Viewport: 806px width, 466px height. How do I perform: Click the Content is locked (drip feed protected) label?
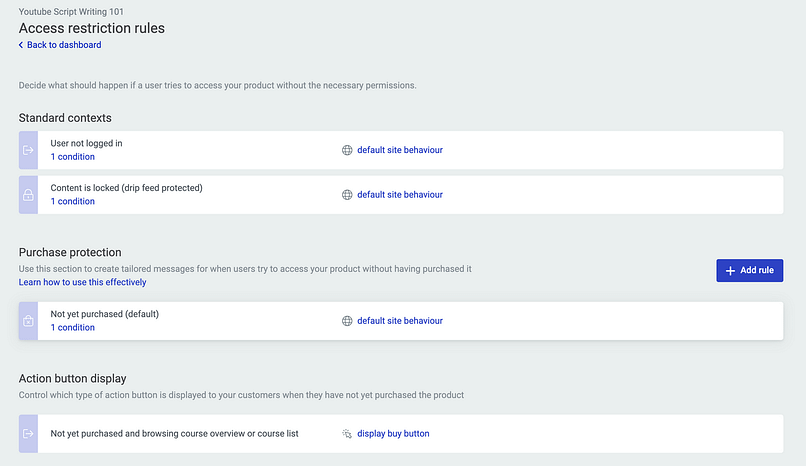point(126,188)
